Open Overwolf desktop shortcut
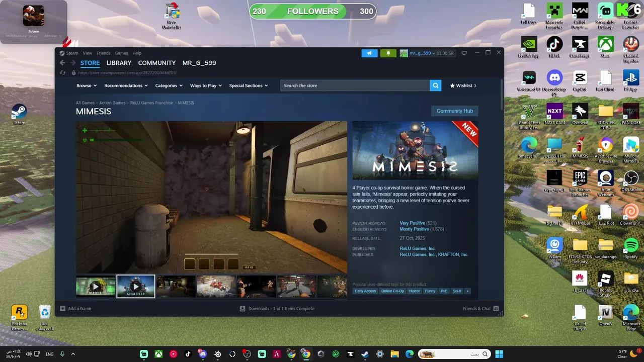The image size is (644, 362). [x=580, y=114]
